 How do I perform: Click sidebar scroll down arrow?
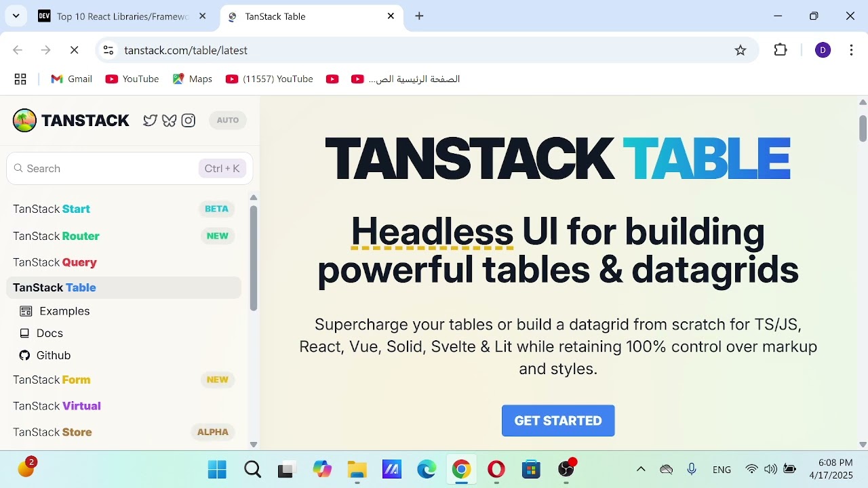pos(254,445)
